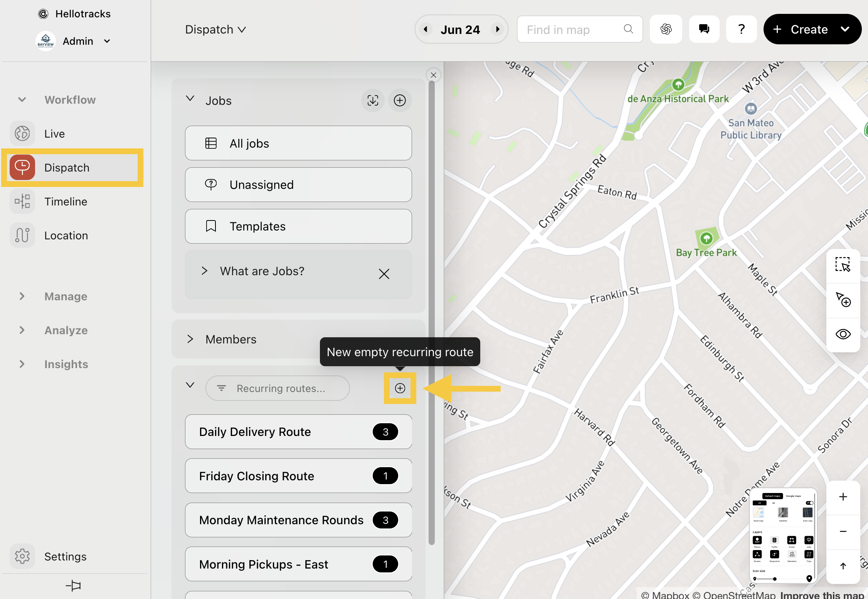Click the Jun 24 date label
Viewport: 868px width, 599px height.
click(x=460, y=30)
